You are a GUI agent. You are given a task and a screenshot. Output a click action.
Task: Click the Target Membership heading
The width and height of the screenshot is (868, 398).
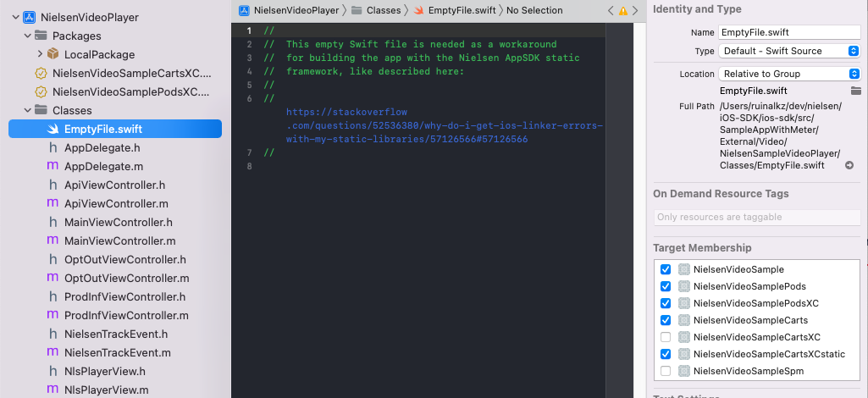pos(702,247)
